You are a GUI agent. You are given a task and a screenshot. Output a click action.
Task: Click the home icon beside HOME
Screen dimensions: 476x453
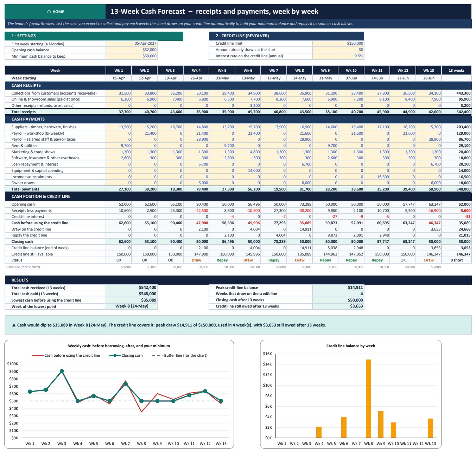(49, 12)
